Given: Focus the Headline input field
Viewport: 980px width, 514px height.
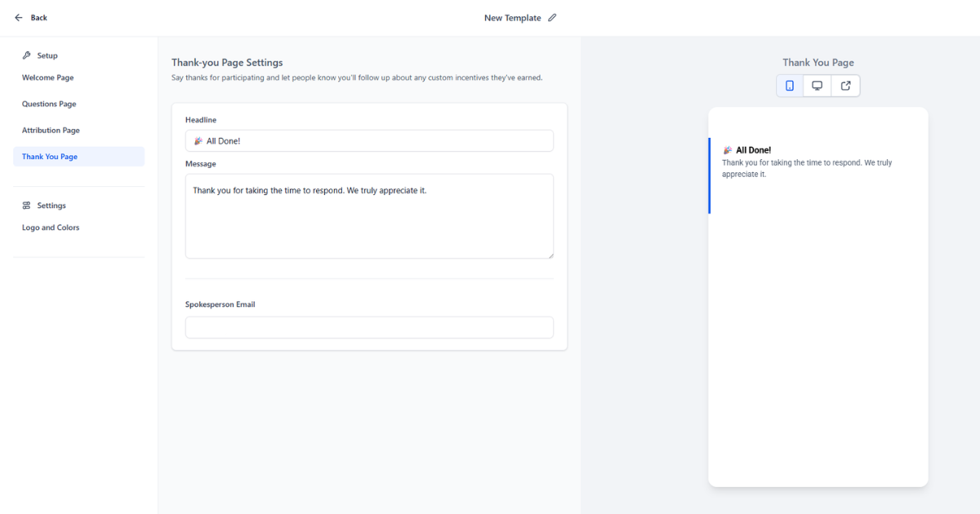Looking at the screenshot, I should (x=369, y=140).
